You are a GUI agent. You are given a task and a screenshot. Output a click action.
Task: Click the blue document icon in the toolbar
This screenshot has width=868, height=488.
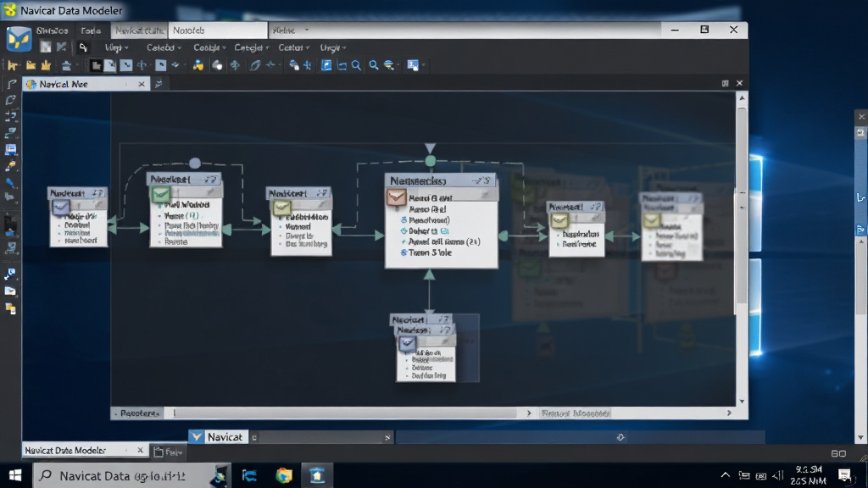[326, 65]
